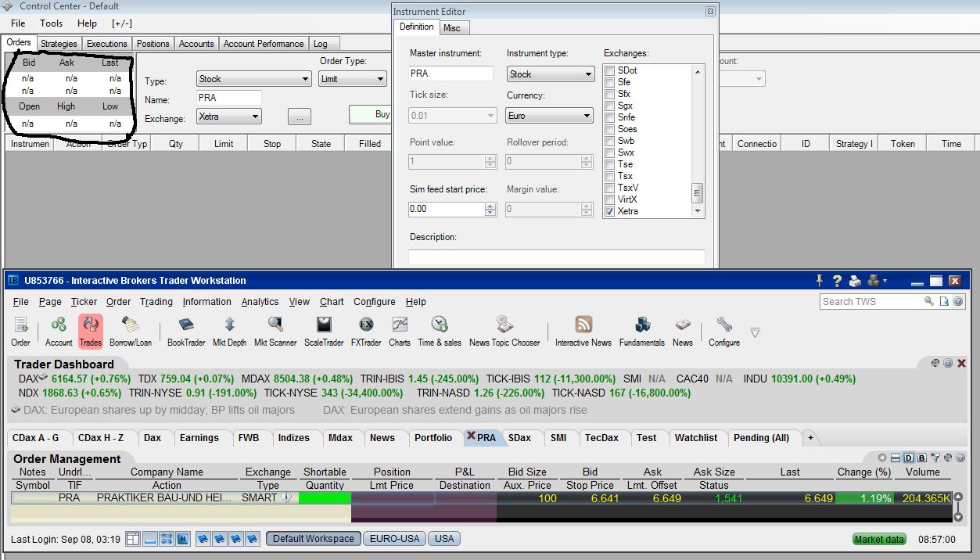This screenshot has height=560, width=980.
Task: Click the Master instrument field showing PRA
Action: coord(451,74)
